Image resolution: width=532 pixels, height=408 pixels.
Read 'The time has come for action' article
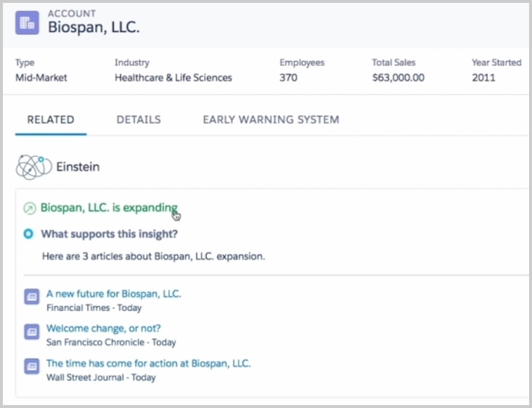tap(148, 363)
